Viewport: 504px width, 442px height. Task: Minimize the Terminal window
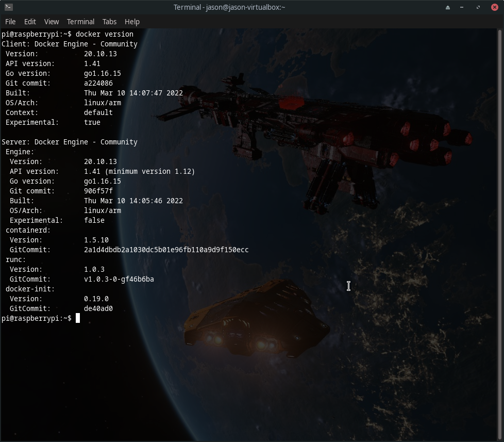coord(462,7)
